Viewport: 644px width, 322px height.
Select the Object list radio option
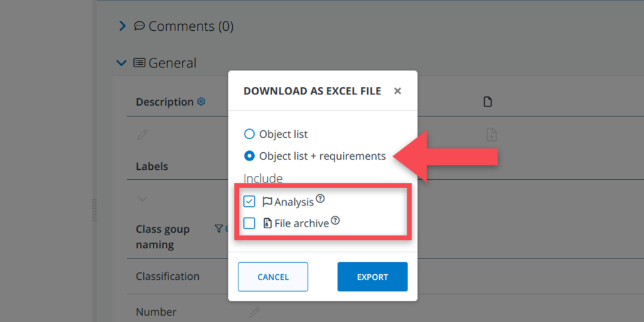(249, 134)
